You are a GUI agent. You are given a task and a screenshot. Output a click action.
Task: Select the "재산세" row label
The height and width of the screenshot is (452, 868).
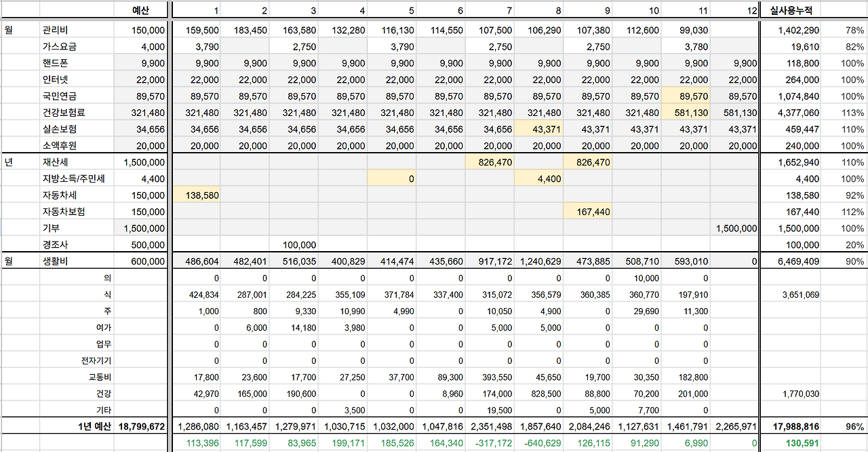coord(54,162)
